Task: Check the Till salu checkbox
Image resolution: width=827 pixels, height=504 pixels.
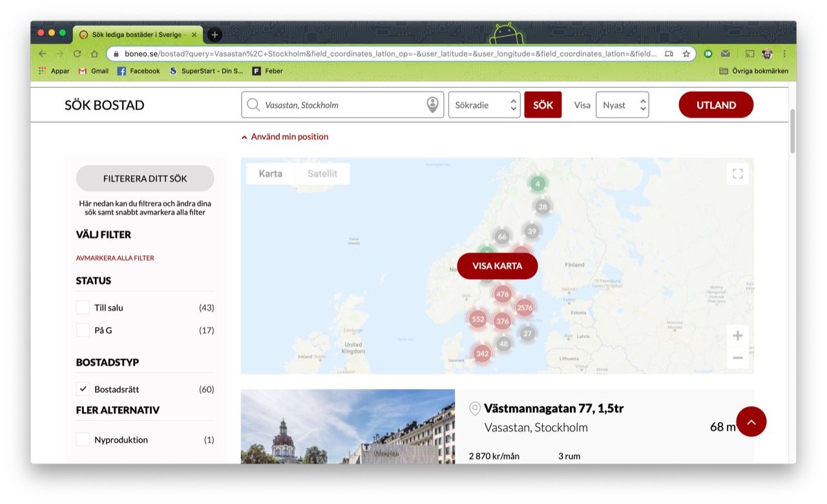Action: 83,308
